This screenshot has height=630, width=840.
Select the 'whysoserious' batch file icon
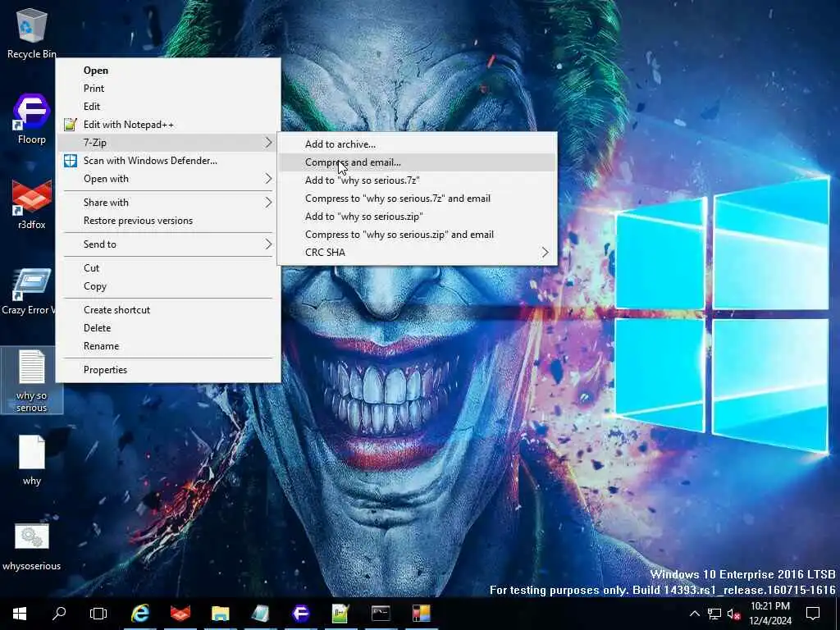[32, 546]
